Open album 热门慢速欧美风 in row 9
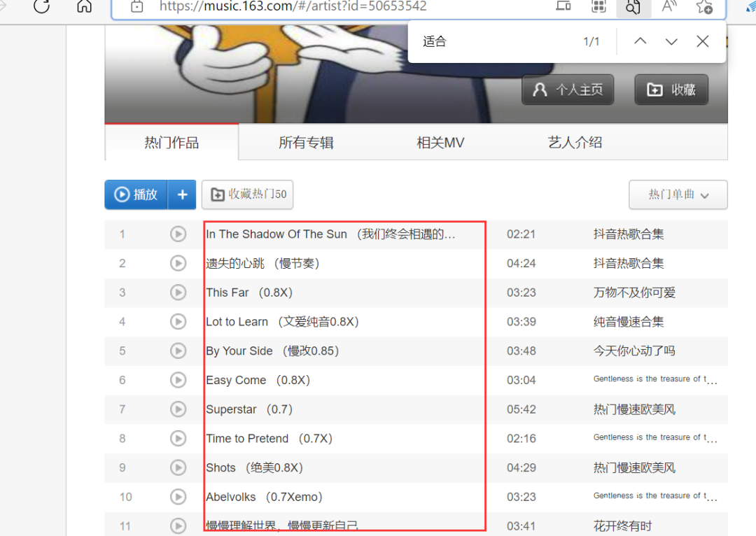 coord(634,467)
